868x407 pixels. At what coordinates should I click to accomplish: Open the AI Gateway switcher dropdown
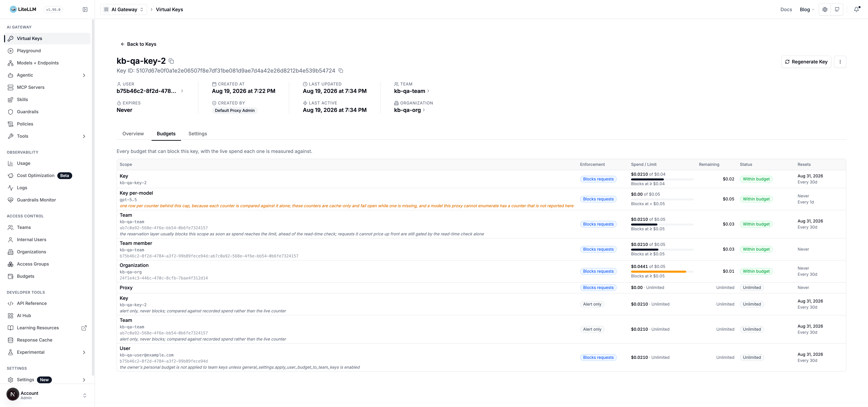pyautogui.click(x=124, y=9)
